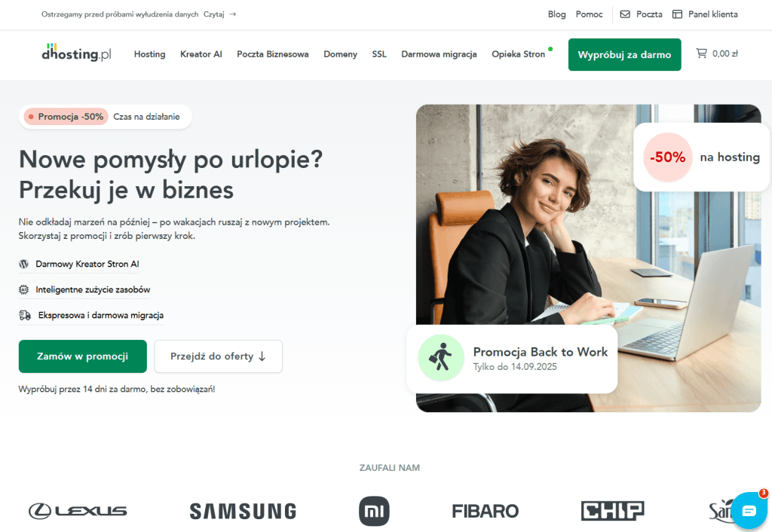The width and height of the screenshot is (772, 532).
Task: Click the shopping cart icon
Action: 701,54
